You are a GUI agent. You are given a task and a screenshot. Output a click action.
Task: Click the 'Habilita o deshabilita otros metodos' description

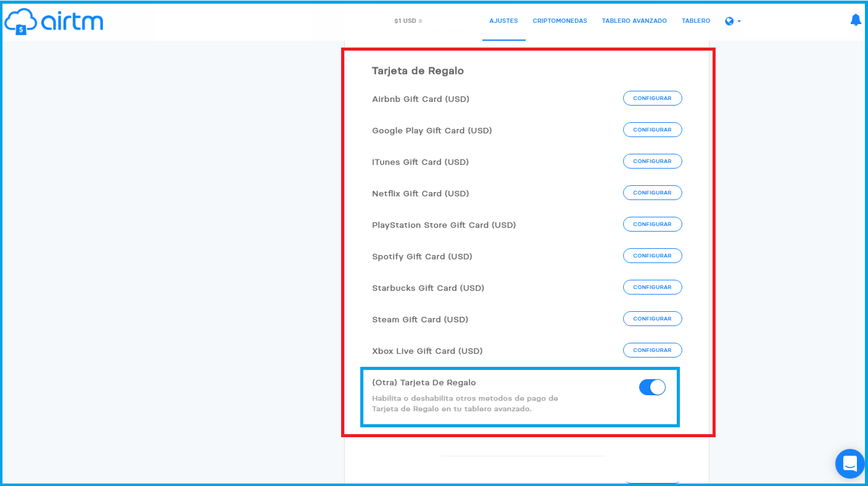465,403
